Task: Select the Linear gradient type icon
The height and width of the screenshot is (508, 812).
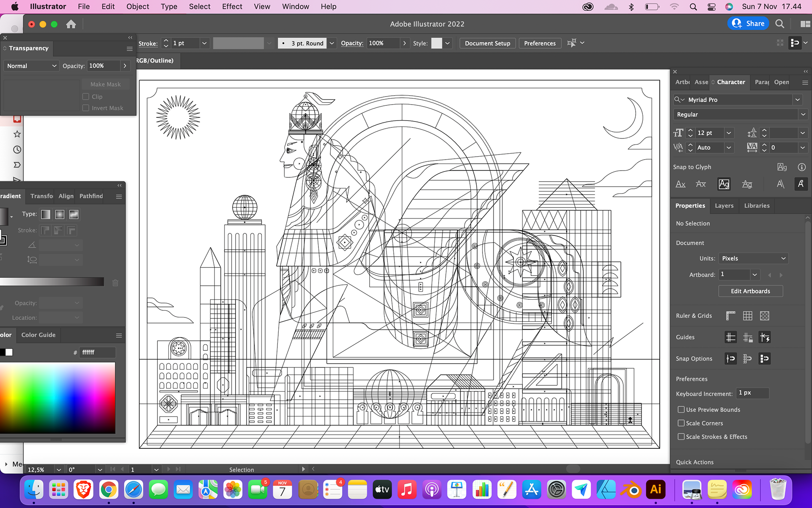Action: click(x=46, y=215)
